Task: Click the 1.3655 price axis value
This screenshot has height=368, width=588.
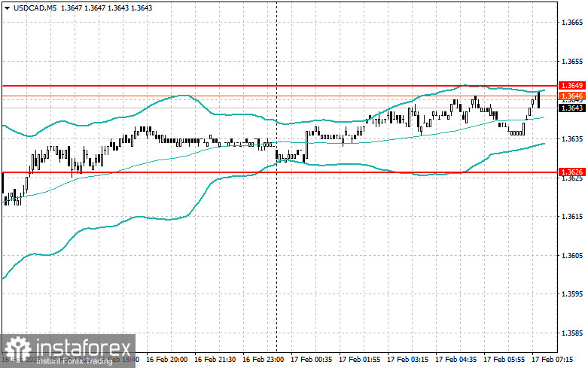Action: point(572,62)
